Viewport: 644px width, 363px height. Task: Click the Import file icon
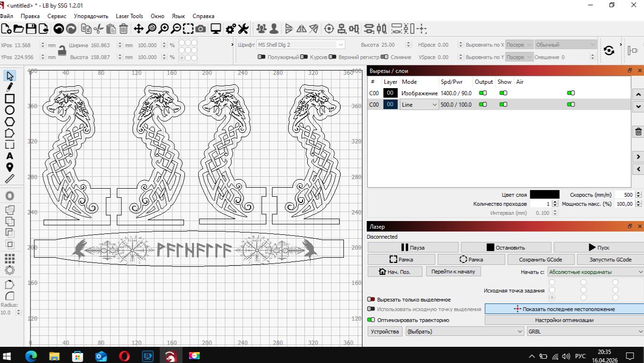click(x=43, y=29)
